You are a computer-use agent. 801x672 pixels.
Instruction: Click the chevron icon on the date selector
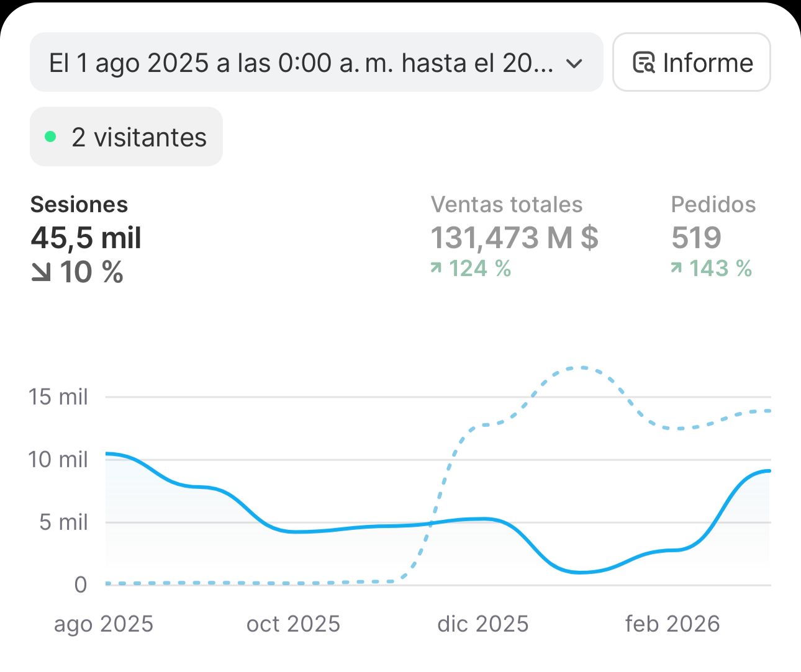(x=574, y=63)
